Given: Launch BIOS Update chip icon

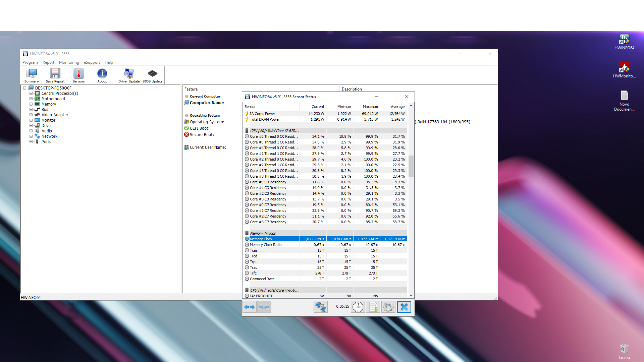Looking at the screenshot, I should point(152,75).
